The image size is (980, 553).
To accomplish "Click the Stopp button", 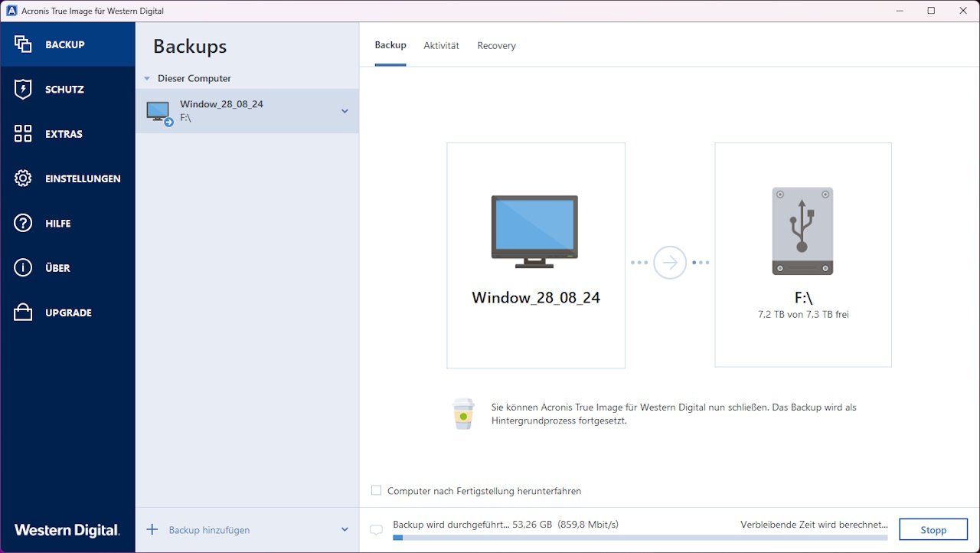I will point(933,529).
